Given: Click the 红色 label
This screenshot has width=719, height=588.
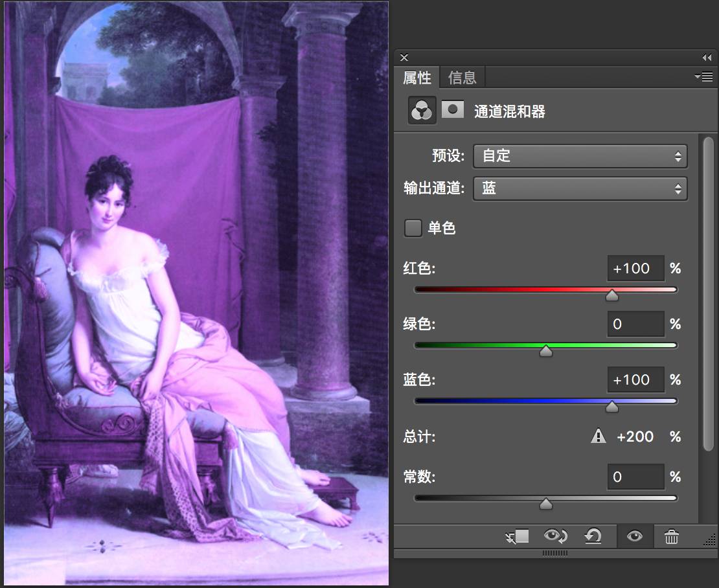Looking at the screenshot, I should (419, 268).
